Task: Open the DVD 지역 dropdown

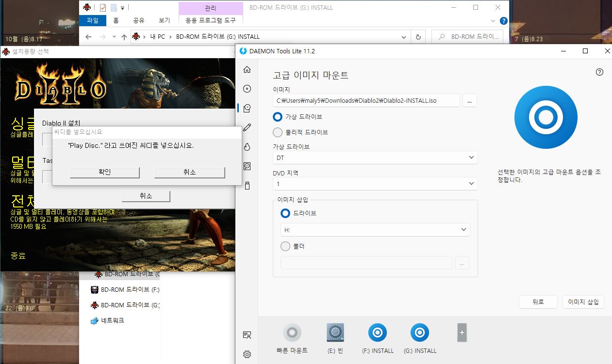Action: point(375,184)
